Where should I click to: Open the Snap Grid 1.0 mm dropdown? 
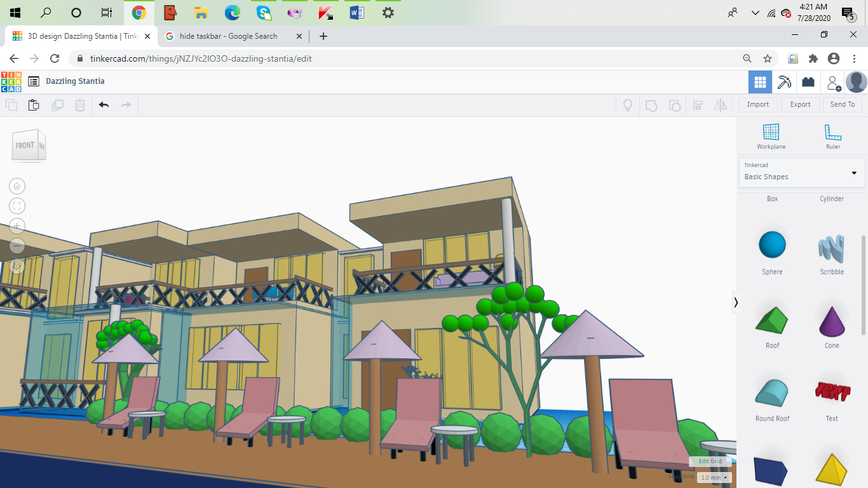pos(714,477)
